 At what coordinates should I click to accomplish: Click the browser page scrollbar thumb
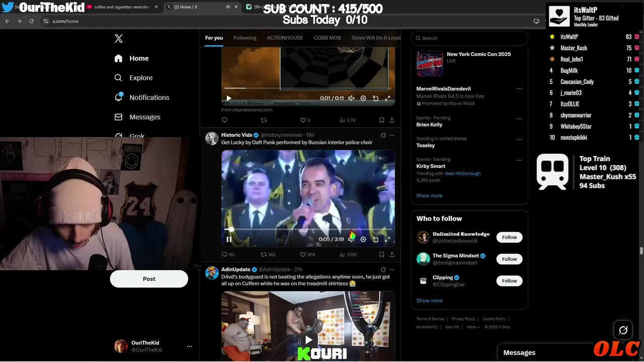click(641, 251)
